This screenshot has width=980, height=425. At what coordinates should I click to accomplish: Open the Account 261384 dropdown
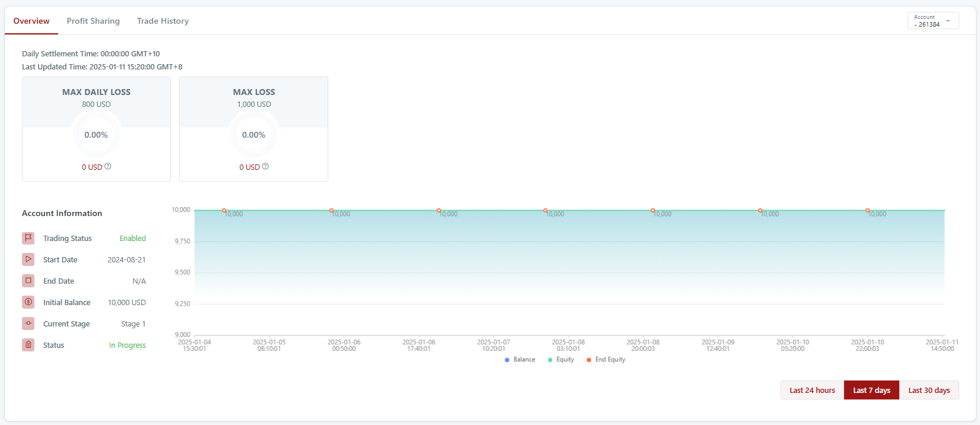[933, 21]
